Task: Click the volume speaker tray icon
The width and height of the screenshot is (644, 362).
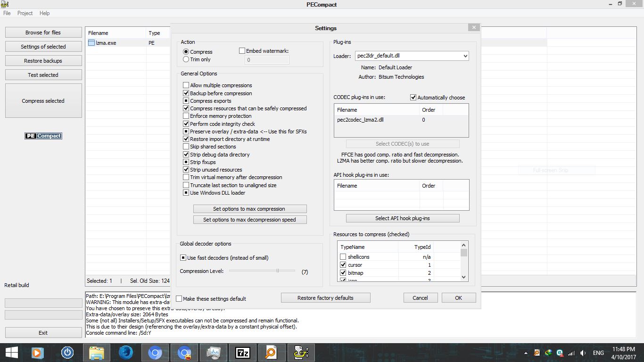Action: pyautogui.click(x=583, y=353)
